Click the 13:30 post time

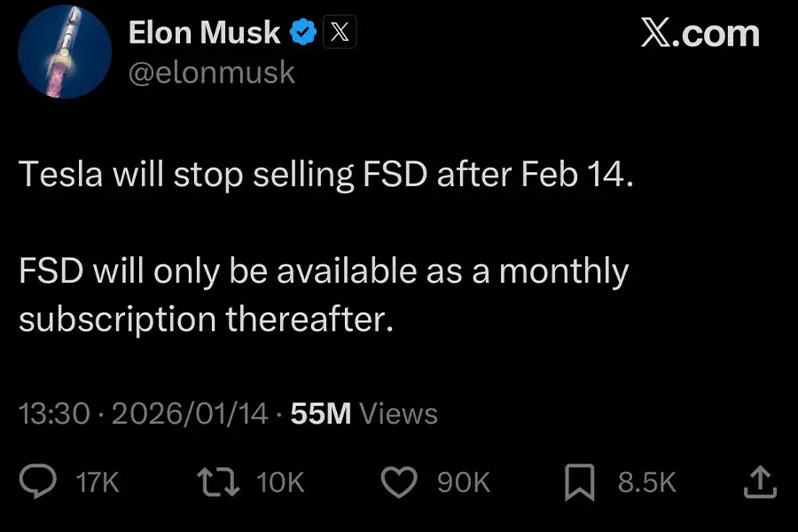(x=54, y=413)
